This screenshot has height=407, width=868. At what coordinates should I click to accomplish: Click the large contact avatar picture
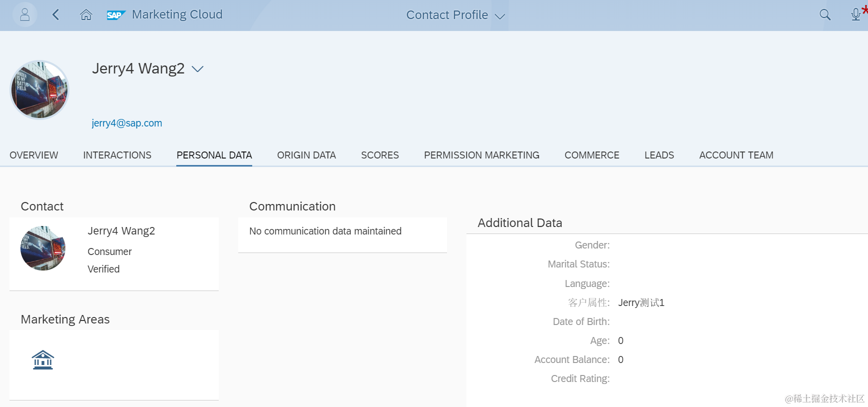tap(39, 90)
